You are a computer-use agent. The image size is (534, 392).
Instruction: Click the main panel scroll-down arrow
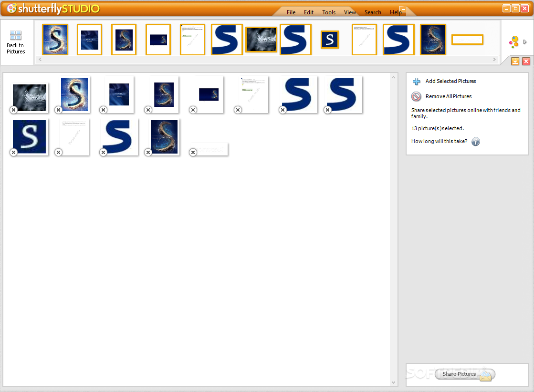tap(393, 382)
